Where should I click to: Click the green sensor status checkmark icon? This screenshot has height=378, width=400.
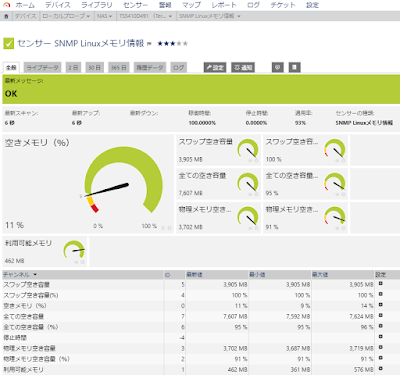pos(9,43)
